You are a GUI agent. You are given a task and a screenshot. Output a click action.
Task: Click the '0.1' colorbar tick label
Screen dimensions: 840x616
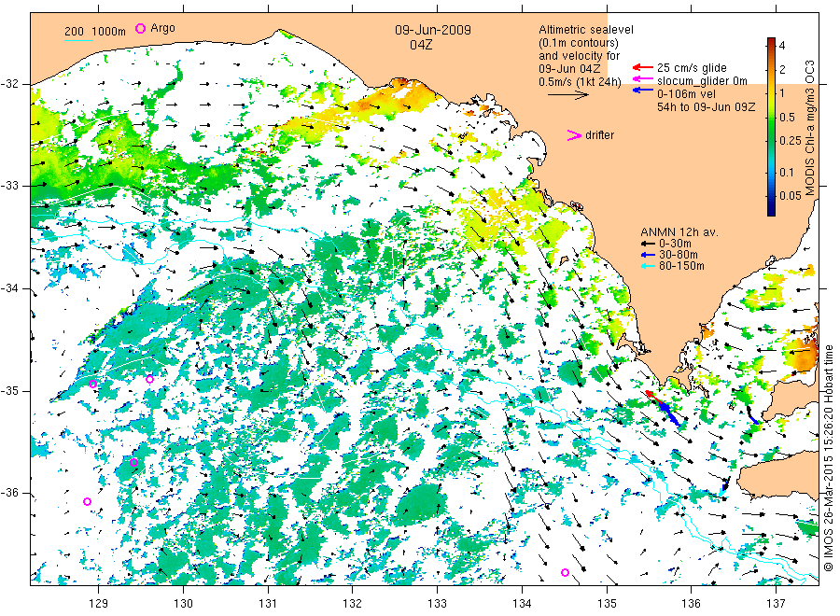coord(787,173)
